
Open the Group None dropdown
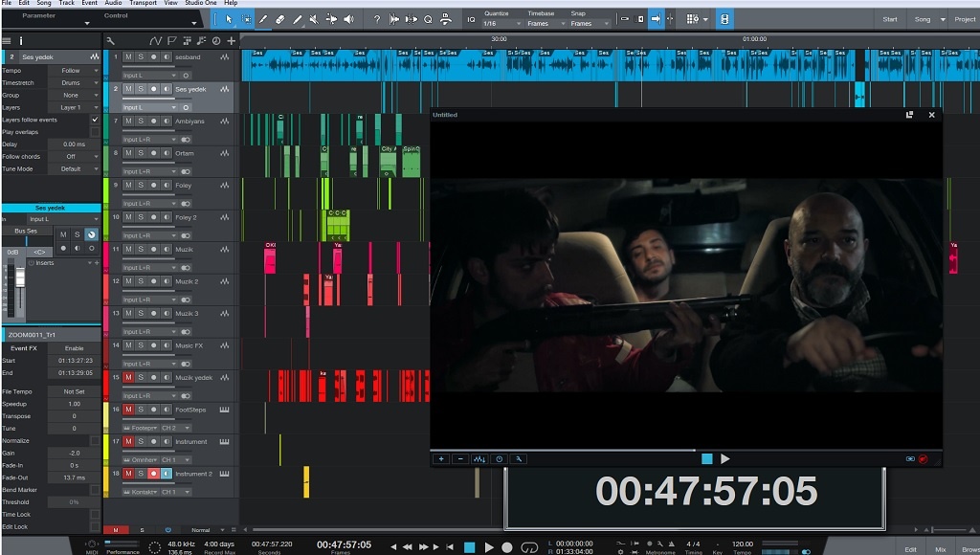click(74, 95)
